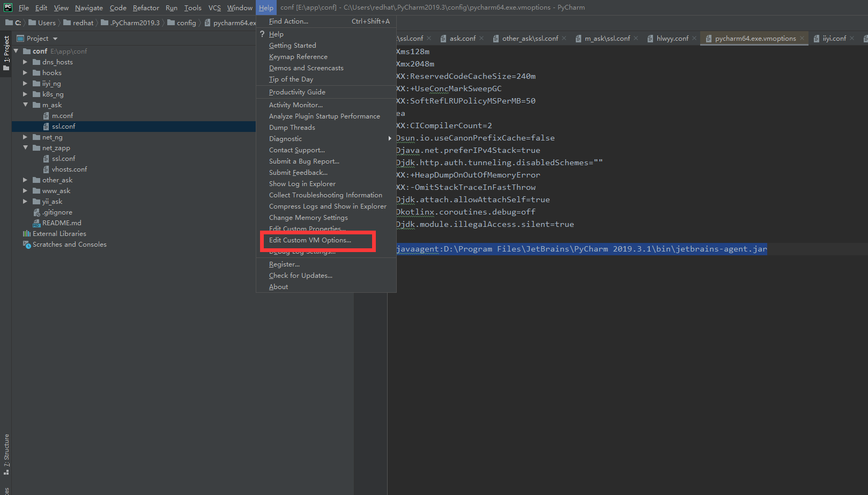Open the VCS menu
The width and height of the screenshot is (868, 495).
(x=214, y=8)
